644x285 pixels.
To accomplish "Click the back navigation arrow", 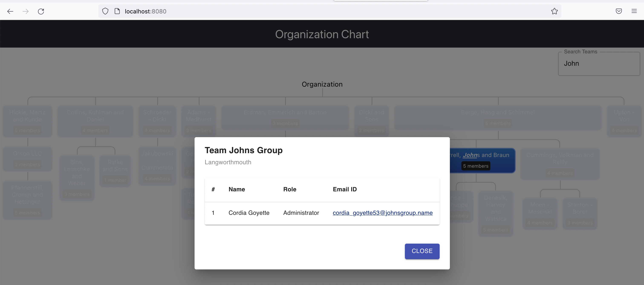I will pos(10,11).
